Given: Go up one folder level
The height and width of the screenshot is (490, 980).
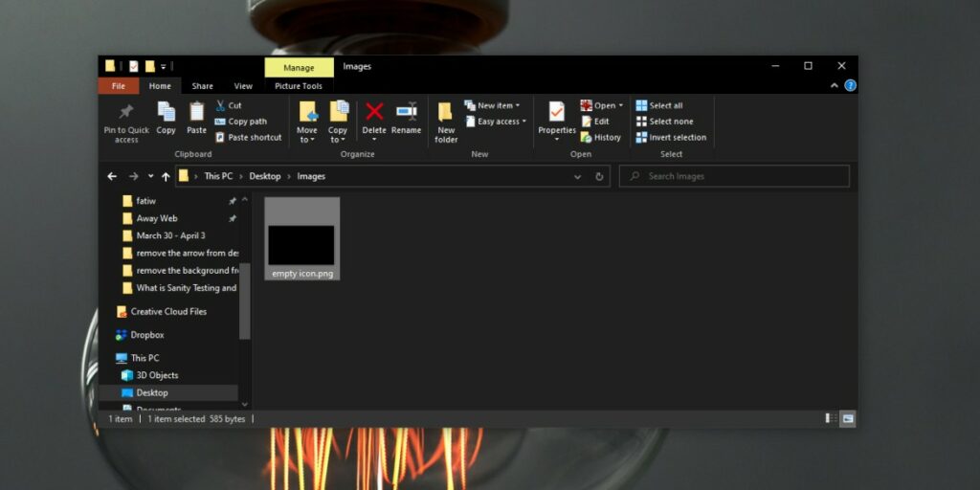Looking at the screenshot, I should click(x=166, y=176).
